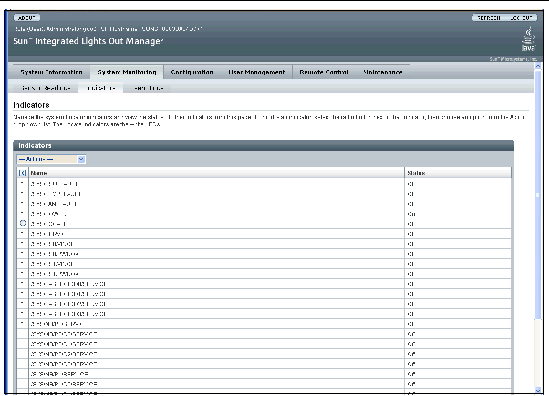Open the Maintenance tab
The height and width of the screenshot is (396, 549).
383,72
